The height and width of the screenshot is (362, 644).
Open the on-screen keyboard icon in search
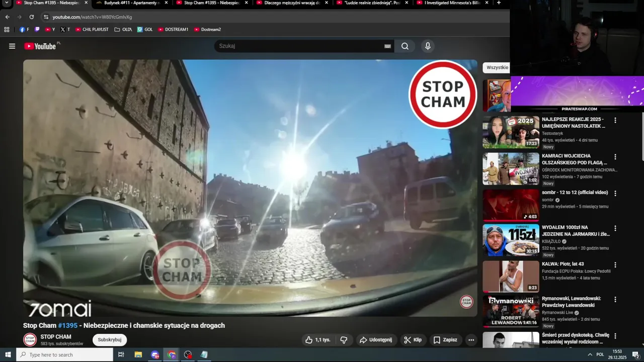(x=387, y=46)
